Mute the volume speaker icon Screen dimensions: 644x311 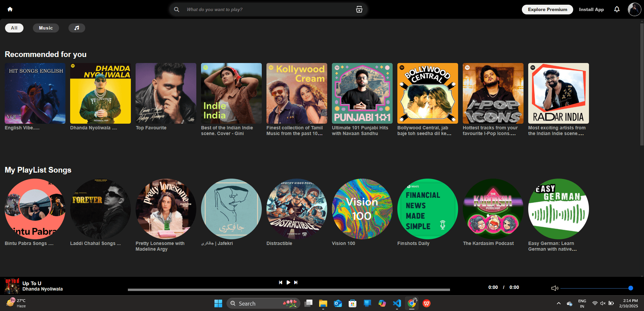555,288
